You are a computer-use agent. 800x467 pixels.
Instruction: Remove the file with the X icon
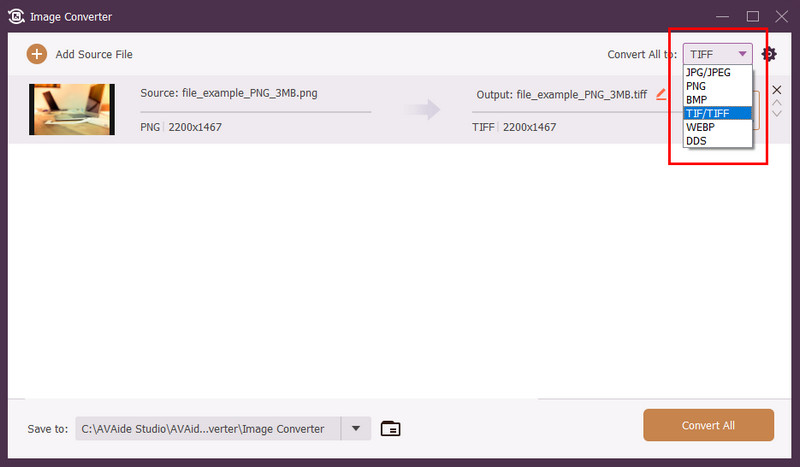pos(777,91)
